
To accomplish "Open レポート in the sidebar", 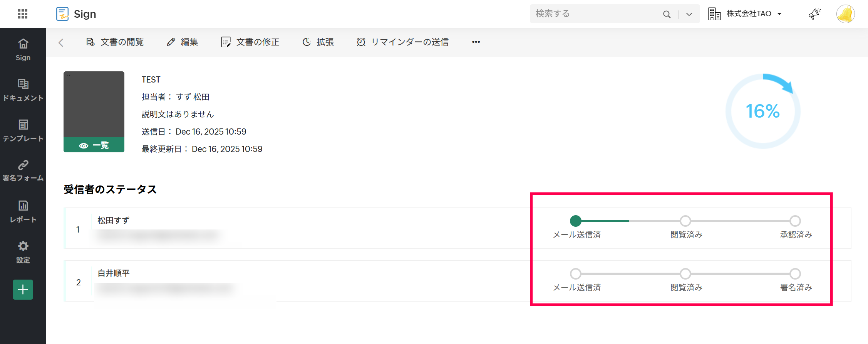I will (x=23, y=212).
